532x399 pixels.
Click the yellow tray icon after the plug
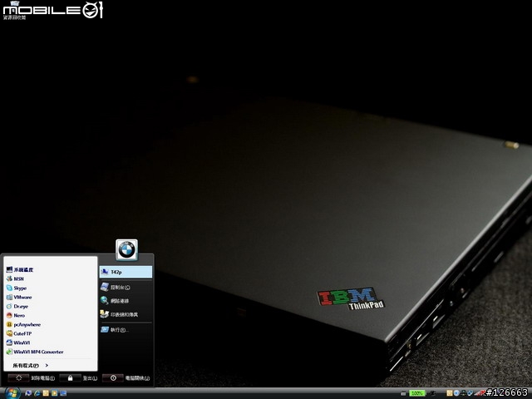[450, 393]
